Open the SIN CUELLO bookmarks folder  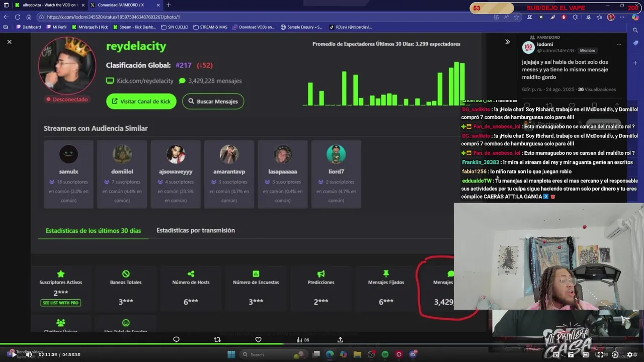175,27
